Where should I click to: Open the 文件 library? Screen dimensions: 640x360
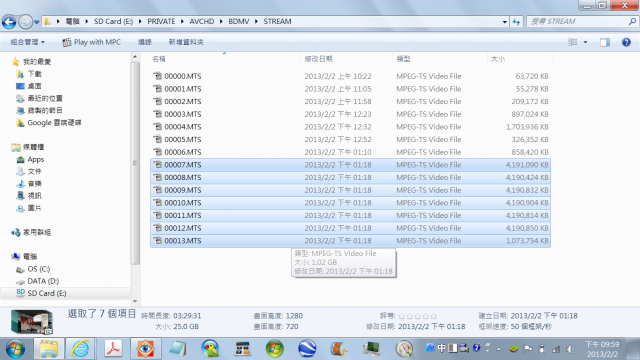click(29, 171)
